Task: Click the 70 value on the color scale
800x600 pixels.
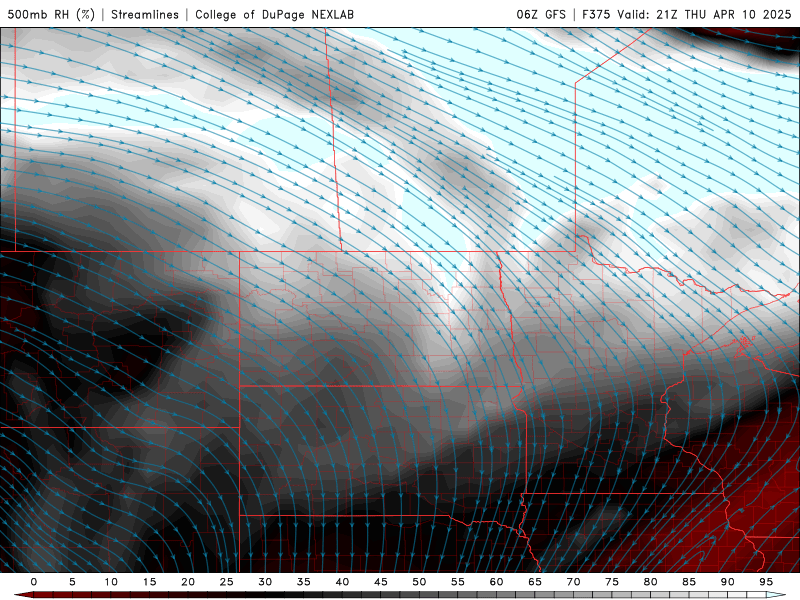Action: click(x=573, y=582)
